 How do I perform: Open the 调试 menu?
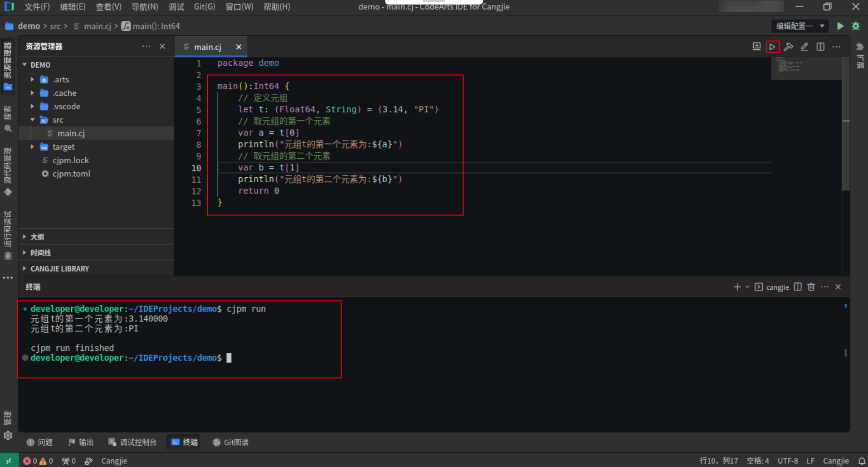(x=176, y=7)
